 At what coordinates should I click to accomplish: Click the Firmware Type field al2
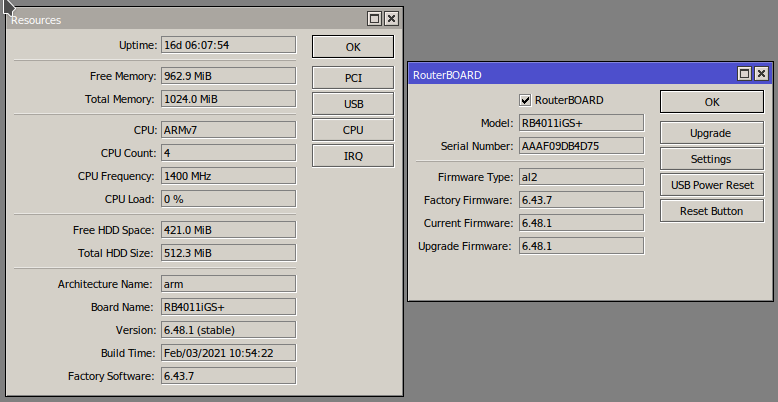pos(582,177)
